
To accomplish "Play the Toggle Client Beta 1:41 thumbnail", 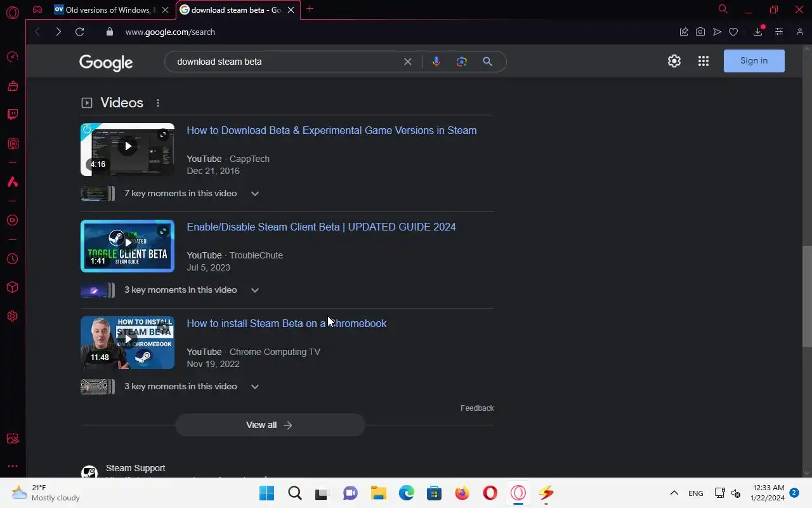I will (128, 246).
